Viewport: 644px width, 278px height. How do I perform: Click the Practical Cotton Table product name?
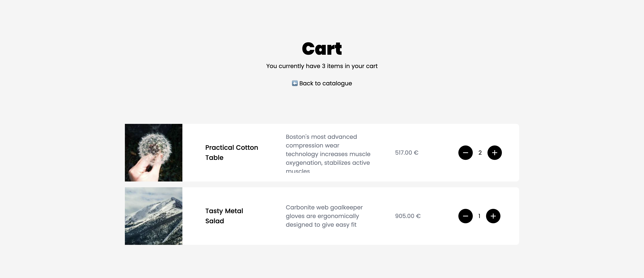231,153
